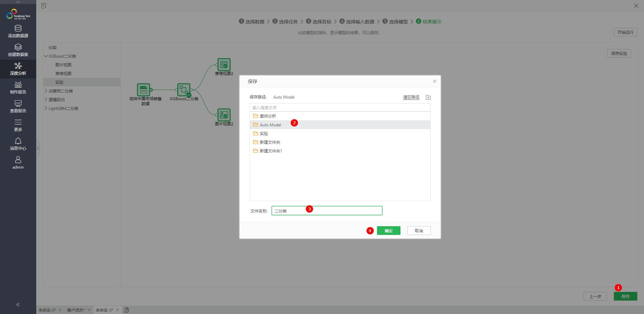Click the admin user icon
This screenshot has width=644, height=314.
click(x=18, y=160)
